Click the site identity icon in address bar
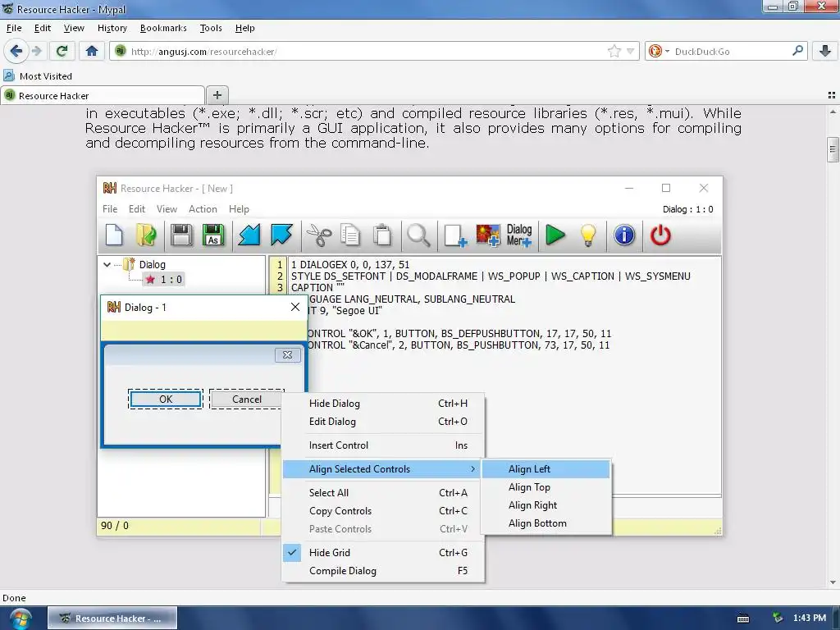 click(x=120, y=51)
